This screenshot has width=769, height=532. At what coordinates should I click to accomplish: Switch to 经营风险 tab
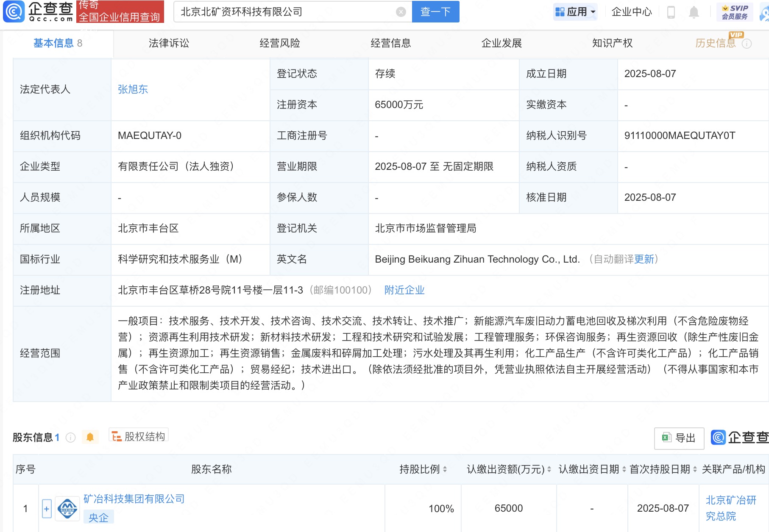280,43
